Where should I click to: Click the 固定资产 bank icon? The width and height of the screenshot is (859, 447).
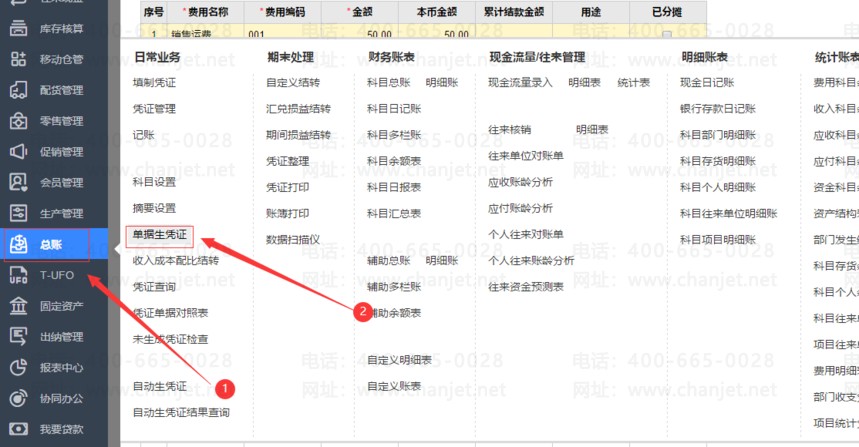pyautogui.click(x=18, y=306)
